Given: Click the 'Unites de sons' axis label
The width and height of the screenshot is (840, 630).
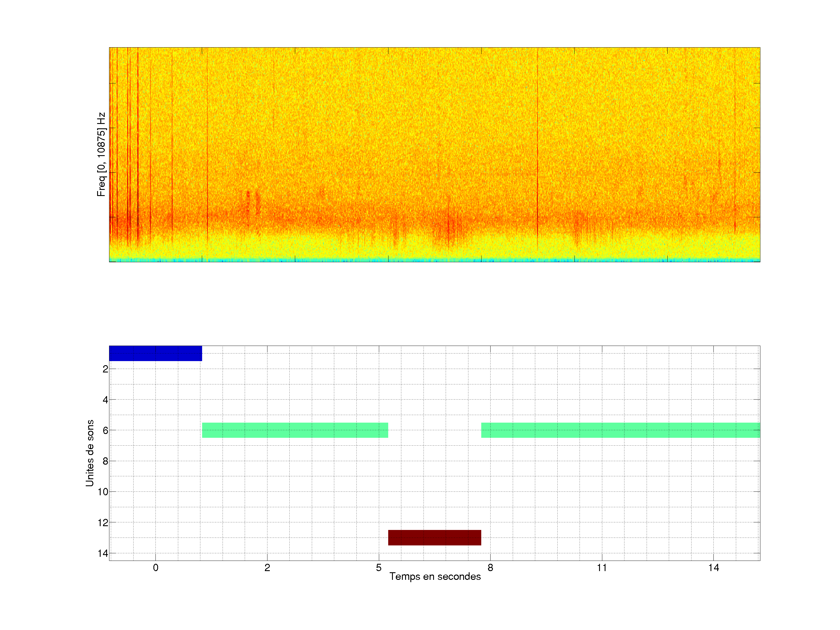Looking at the screenshot, I should [90, 453].
